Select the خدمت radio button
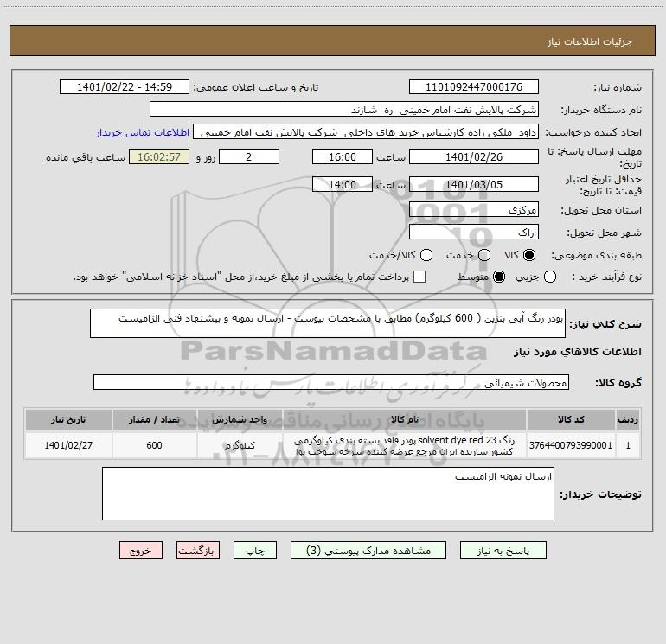Image resolution: width=666 pixels, height=644 pixels. pyautogui.click(x=484, y=255)
